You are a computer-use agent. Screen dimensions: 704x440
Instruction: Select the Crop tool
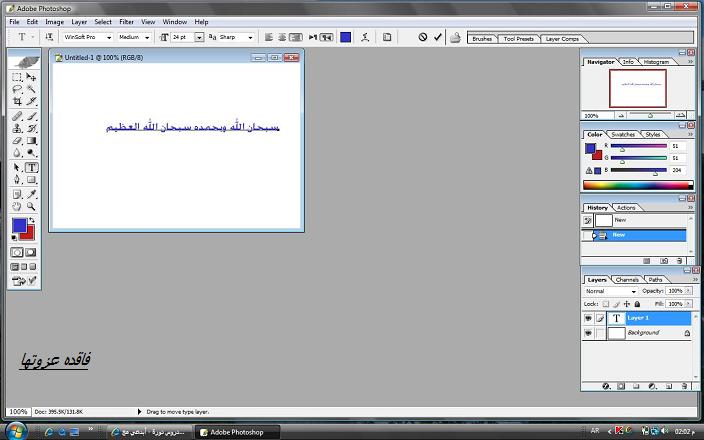coord(17,102)
